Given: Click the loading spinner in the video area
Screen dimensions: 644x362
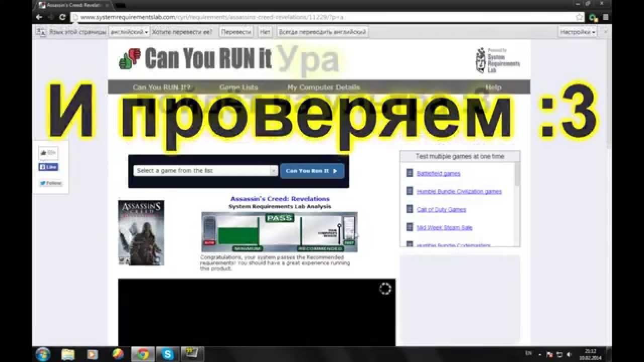Looking at the screenshot, I should pyautogui.click(x=385, y=289).
